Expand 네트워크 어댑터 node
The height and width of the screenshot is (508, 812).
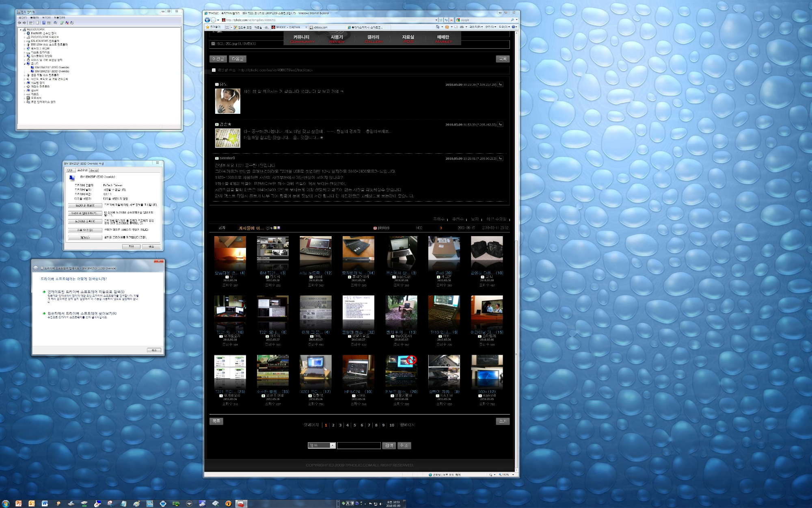point(24,49)
